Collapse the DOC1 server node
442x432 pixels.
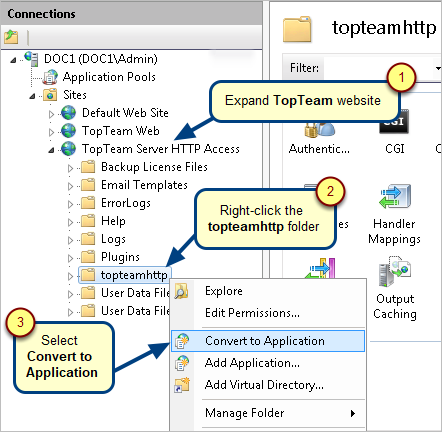coord(13,60)
